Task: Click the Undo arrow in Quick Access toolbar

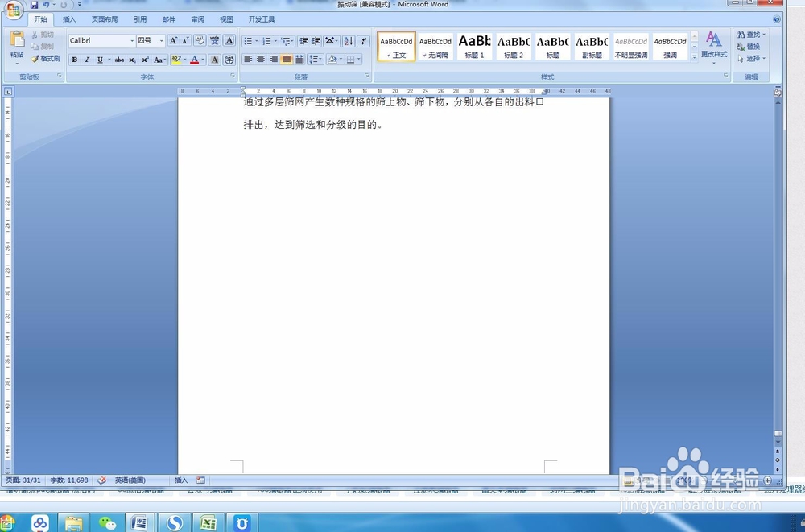Action: (x=46, y=5)
